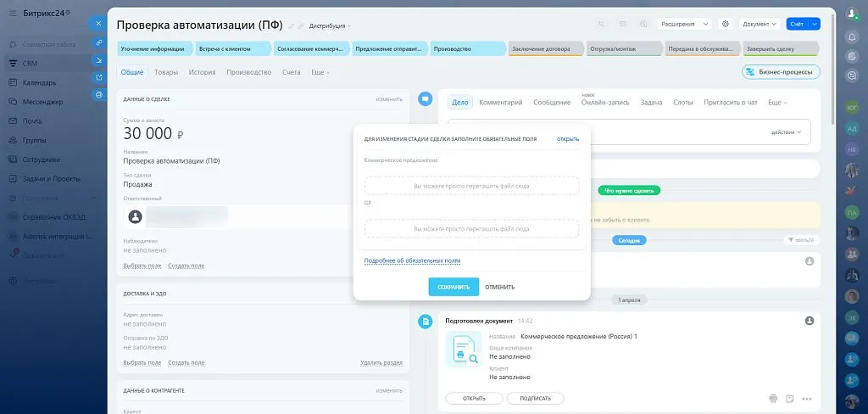Open the three-dots menu on the document card

click(807, 399)
